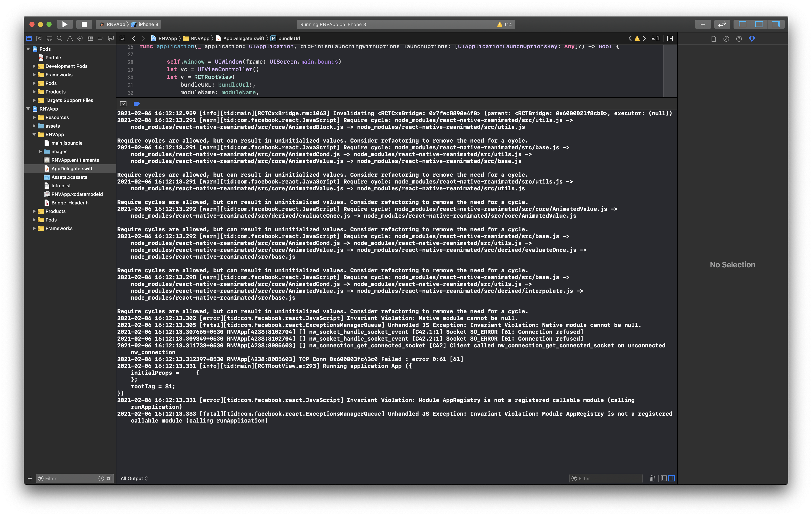Viewport: 812px width, 516px height.
Task: Expand the Development Pods folder
Action: click(34, 66)
